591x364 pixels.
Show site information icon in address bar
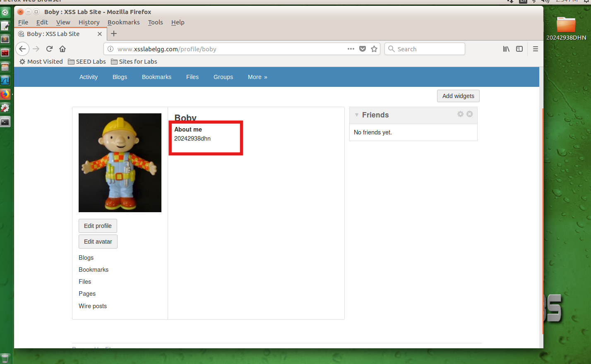[111, 49]
